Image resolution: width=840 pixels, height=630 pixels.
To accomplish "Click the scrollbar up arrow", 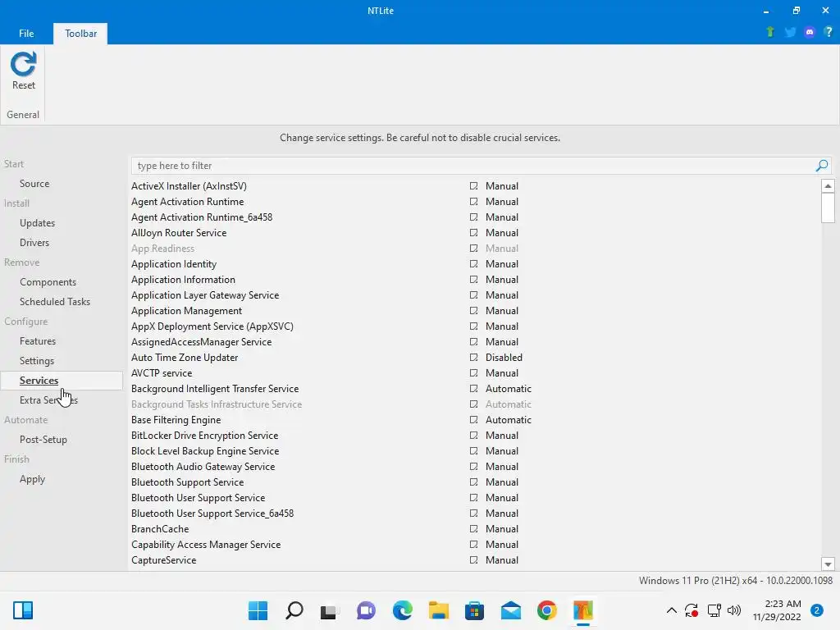I will tap(828, 186).
